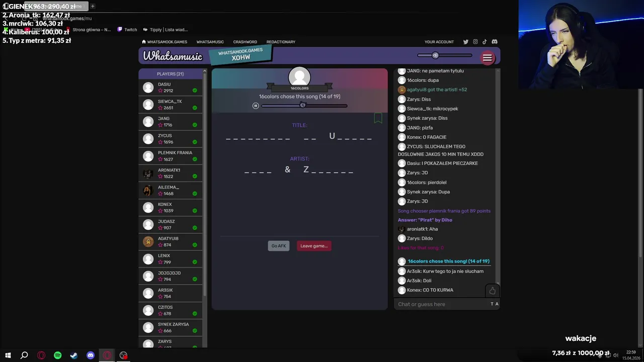The width and height of the screenshot is (644, 362).
Task: Click the home icon beside WHATSAMOOK.GAMES
Action: point(144,42)
